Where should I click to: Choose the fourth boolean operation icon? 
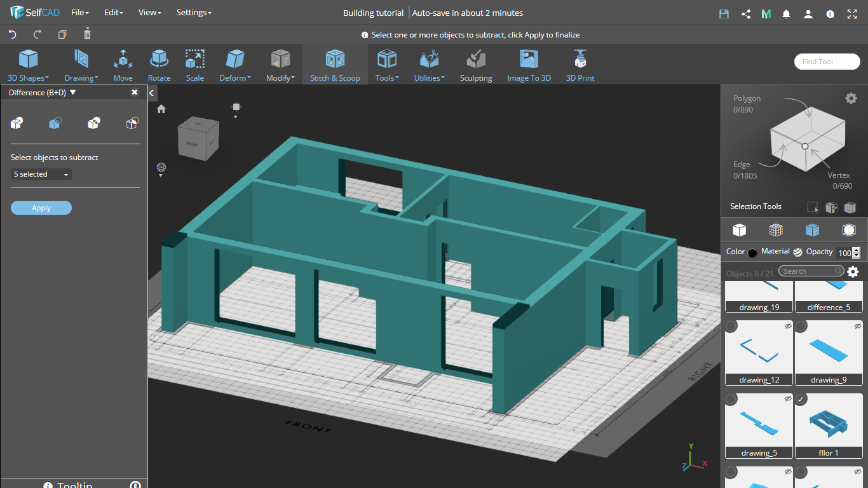pos(132,123)
